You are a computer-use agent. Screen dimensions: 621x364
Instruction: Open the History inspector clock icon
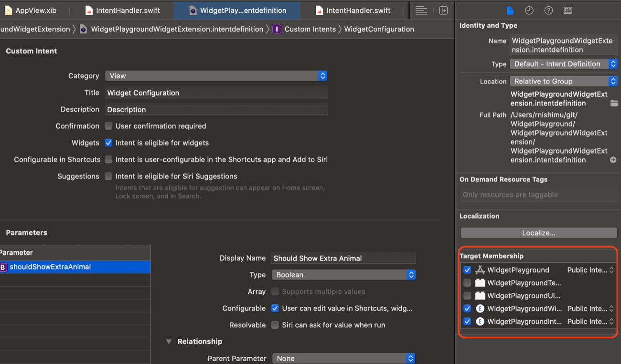click(529, 10)
